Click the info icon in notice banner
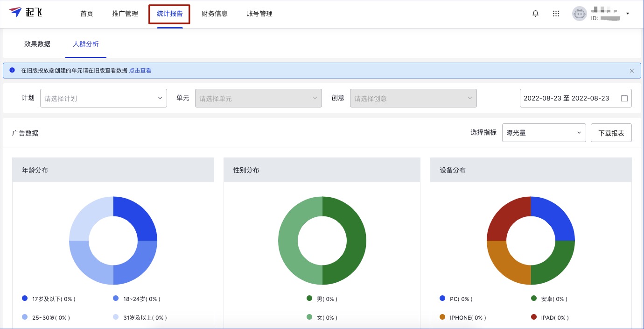Screen dimensions: 644x329 (12, 71)
